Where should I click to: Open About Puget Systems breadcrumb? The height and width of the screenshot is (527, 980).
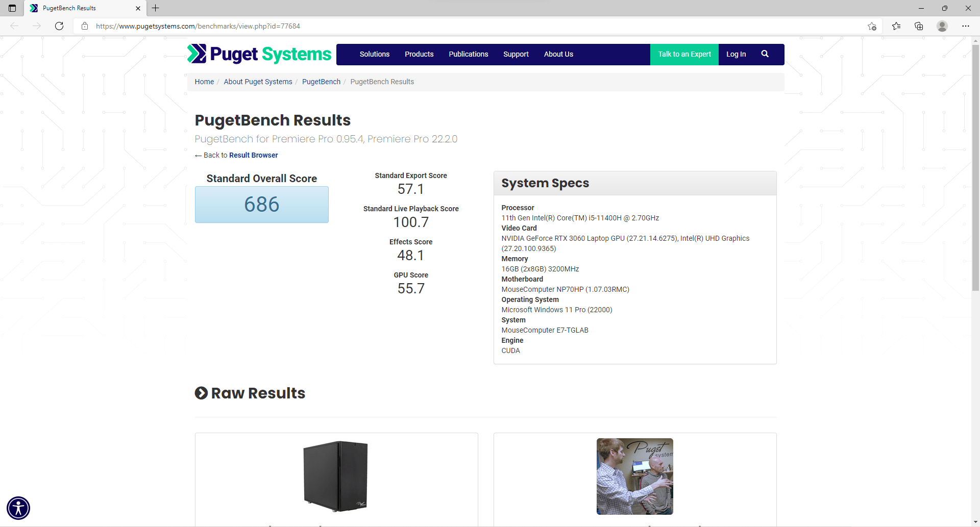coord(258,82)
